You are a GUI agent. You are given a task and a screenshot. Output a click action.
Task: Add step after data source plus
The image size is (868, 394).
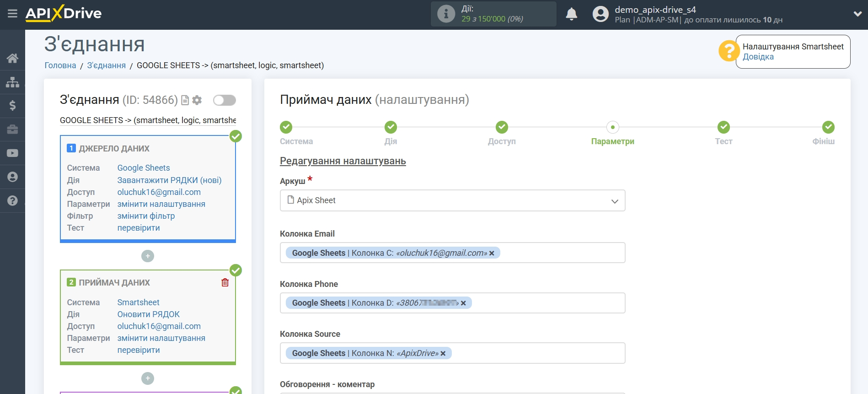(x=148, y=256)
